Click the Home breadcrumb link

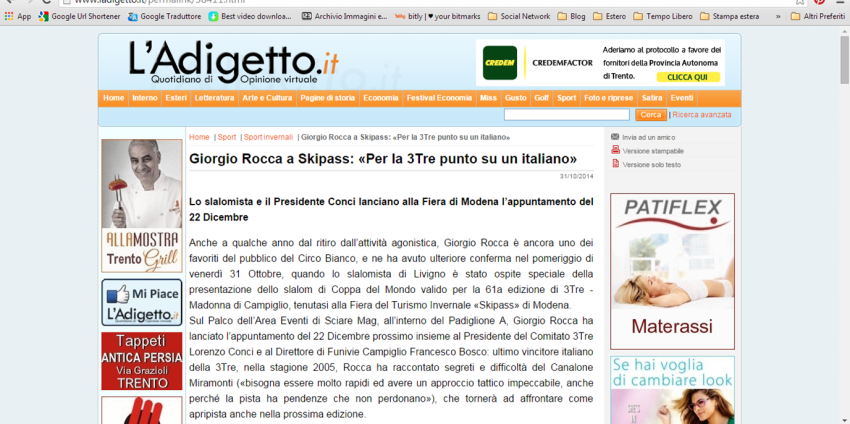[199, 137]
